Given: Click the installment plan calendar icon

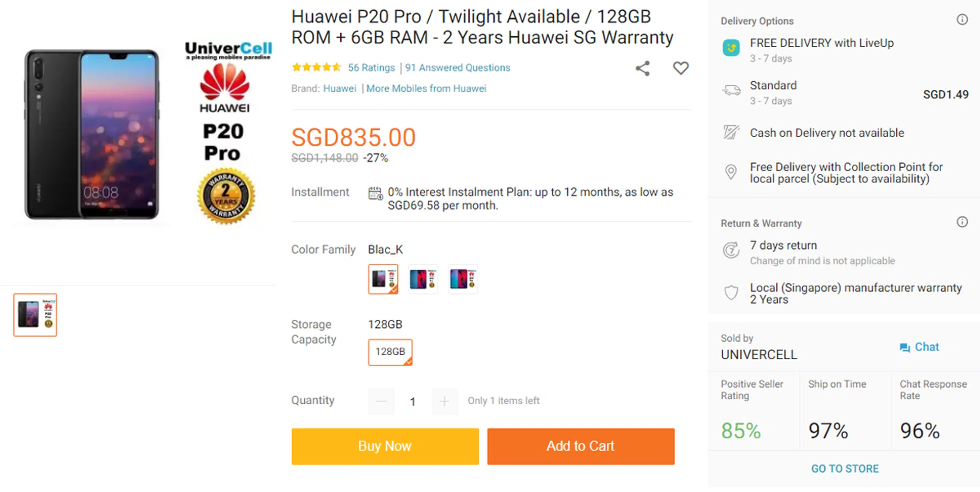Looking at the screenshot, I should (x=375, y=194).
